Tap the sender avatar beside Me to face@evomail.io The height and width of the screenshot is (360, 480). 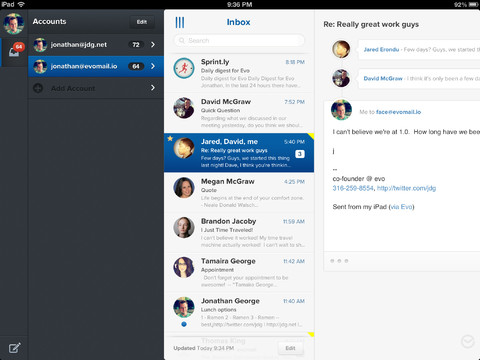point(341,110)
